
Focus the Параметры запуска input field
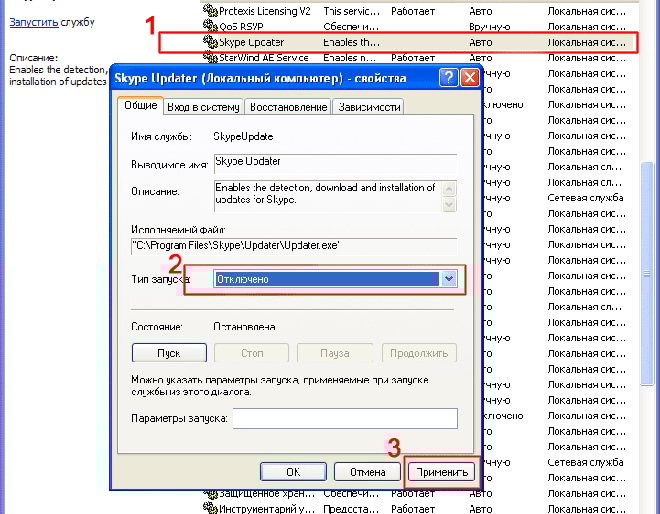coord(344,418)
